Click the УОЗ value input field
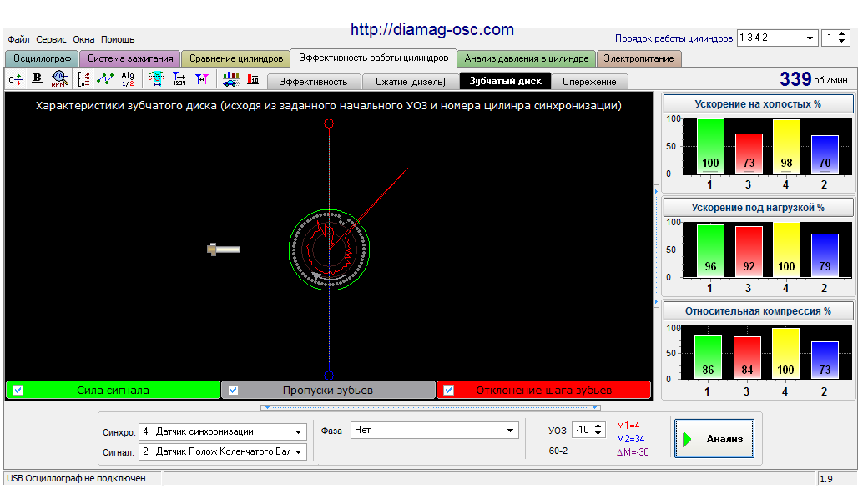 click(583, 430)
